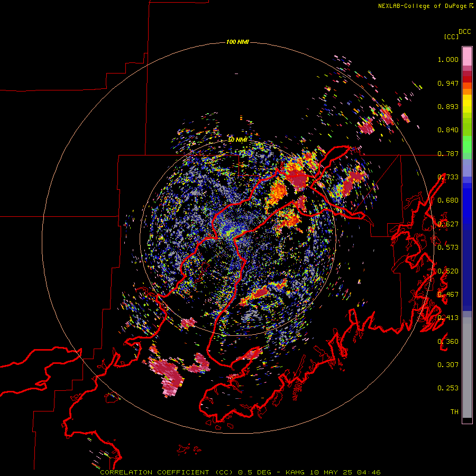Click the 0.893 scale value
Viewport: 476px width, 476px height.
tap(448, 106)
